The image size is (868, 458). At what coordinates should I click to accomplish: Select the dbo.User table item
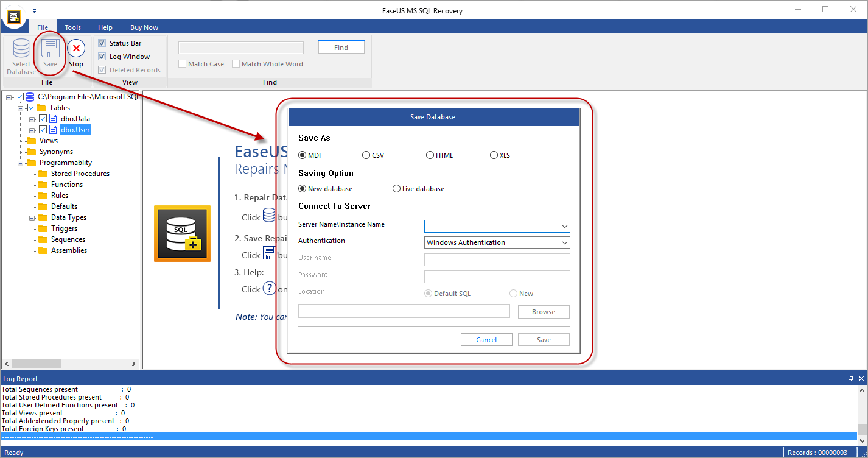click(x=75, y=130)
